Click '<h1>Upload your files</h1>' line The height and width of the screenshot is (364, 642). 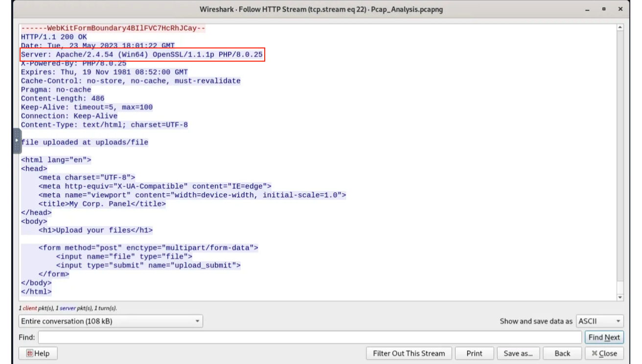click(96, 230)
